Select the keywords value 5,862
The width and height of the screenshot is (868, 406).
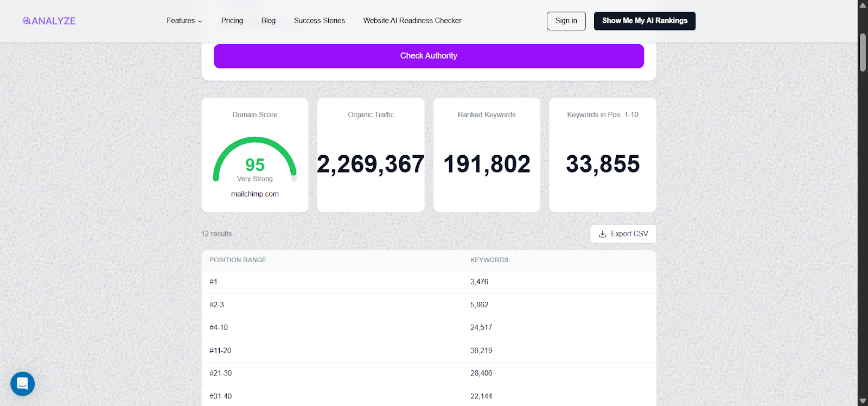480,305
